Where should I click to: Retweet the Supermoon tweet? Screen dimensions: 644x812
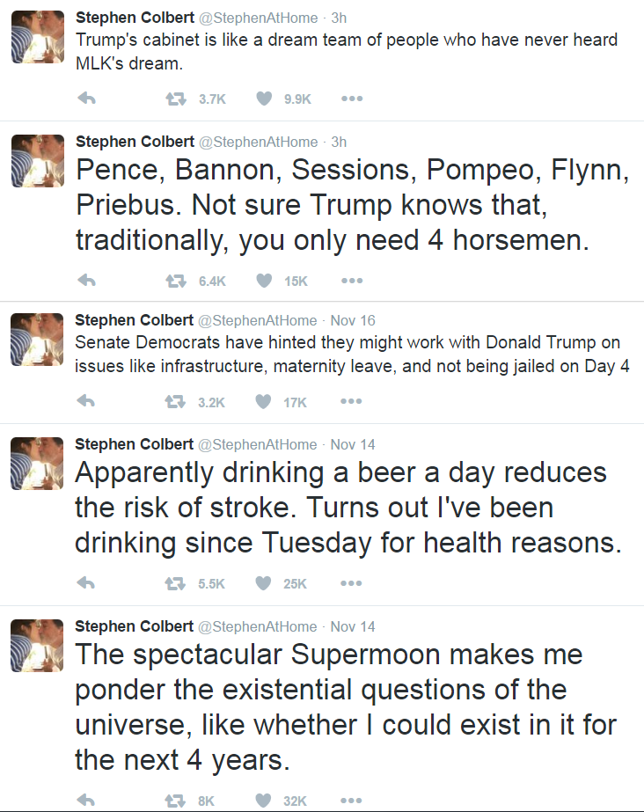(176, 801)
